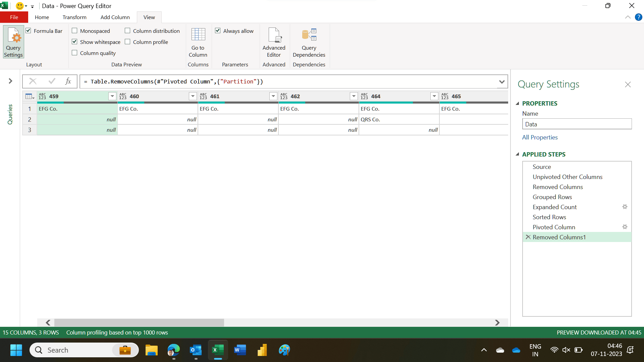Enable Column distribution checkbox
Viewport: 644px width, 362px height.
pyautogui.click(x=128, y=31)
